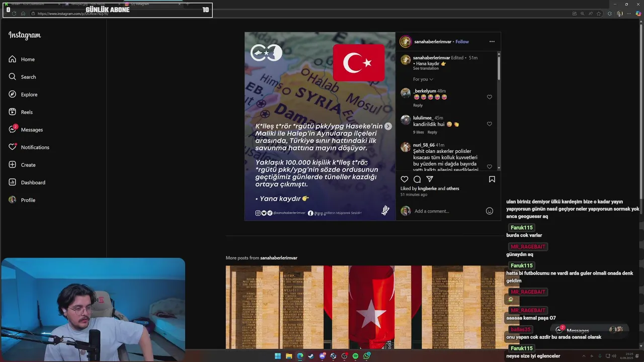Click the comment bubble icon
This screenshot has width=644, height=362.
(x=417, y=179)
